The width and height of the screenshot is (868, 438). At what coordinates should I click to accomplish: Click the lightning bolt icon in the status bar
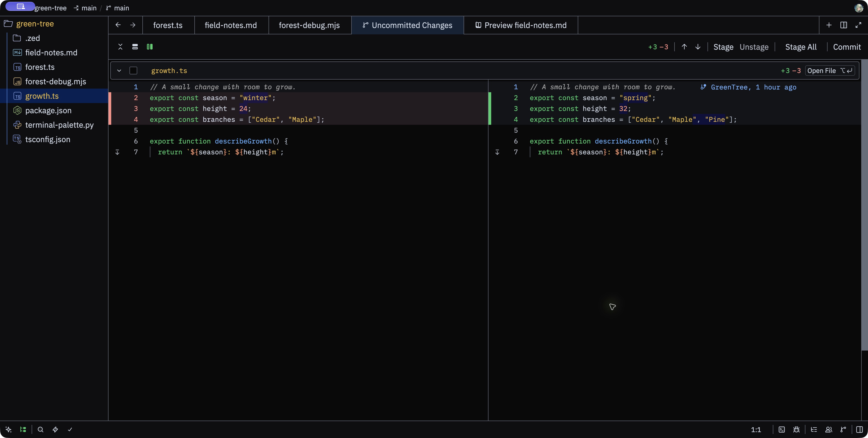55,430
